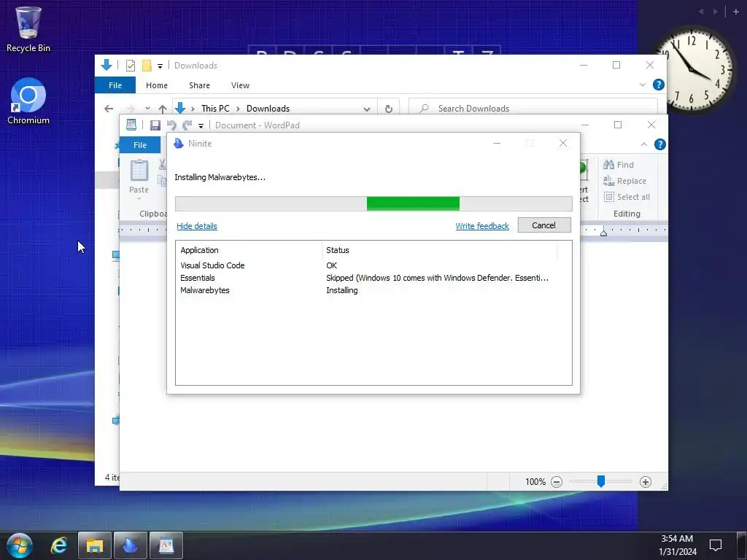Viewport: 747px width, 560px height.
Task: Click the blue download arrow icon in the Explorer title bar
Action: 107,65
